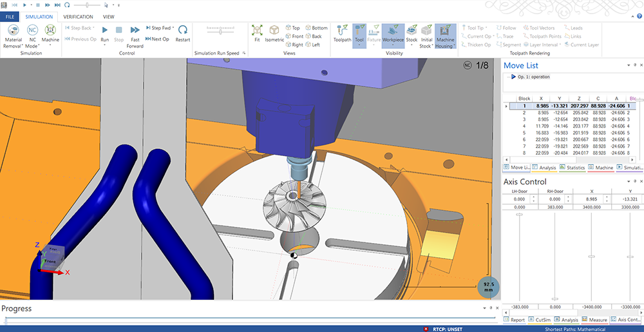Viewport: 644px width, 332px height.
Task: Click the Z column header in Move List
Action: tap(578, 99)
